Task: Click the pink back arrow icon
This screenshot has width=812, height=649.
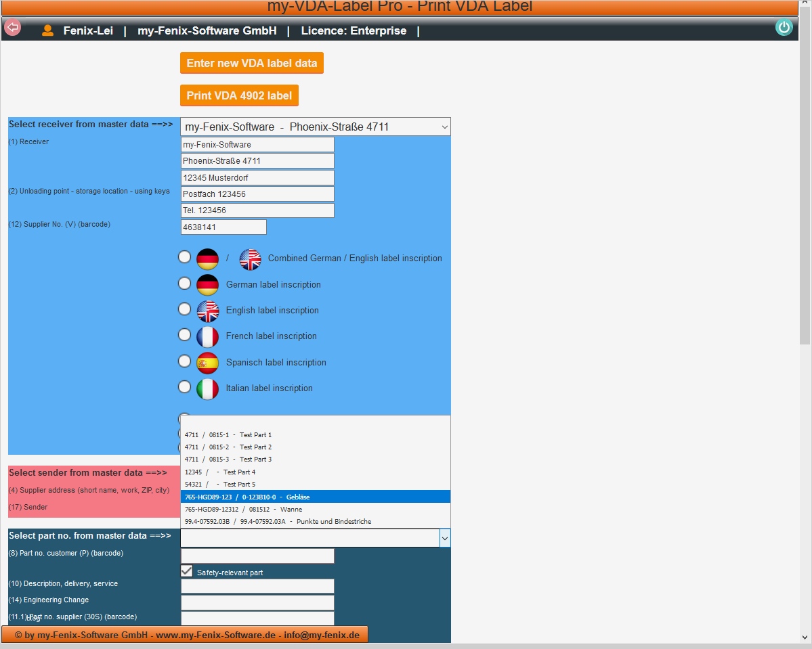Action: pos(12,27)
